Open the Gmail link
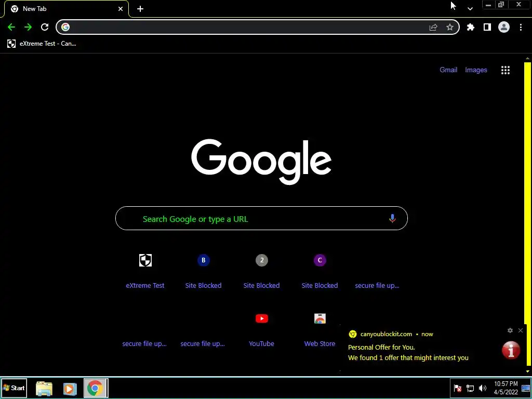The width and height of the screenshot is (532, 399). click(x=448, y=70)
